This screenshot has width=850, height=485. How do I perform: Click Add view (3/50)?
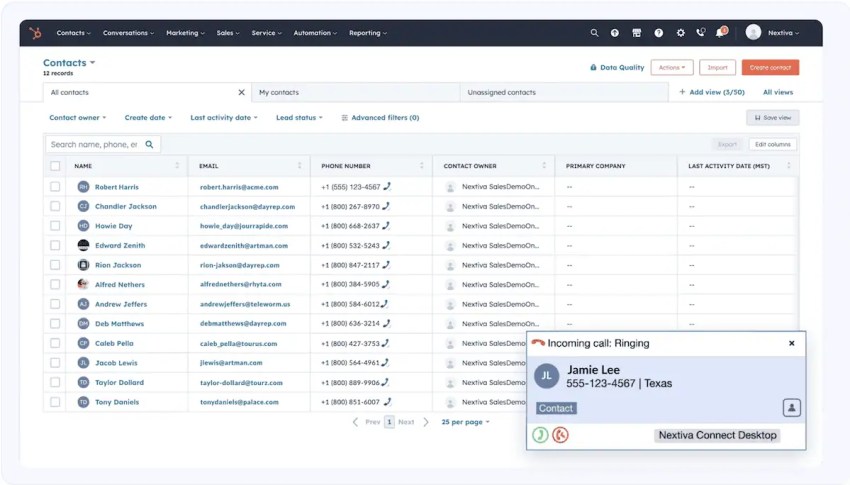pyautogui.click(x=712, y=92)
